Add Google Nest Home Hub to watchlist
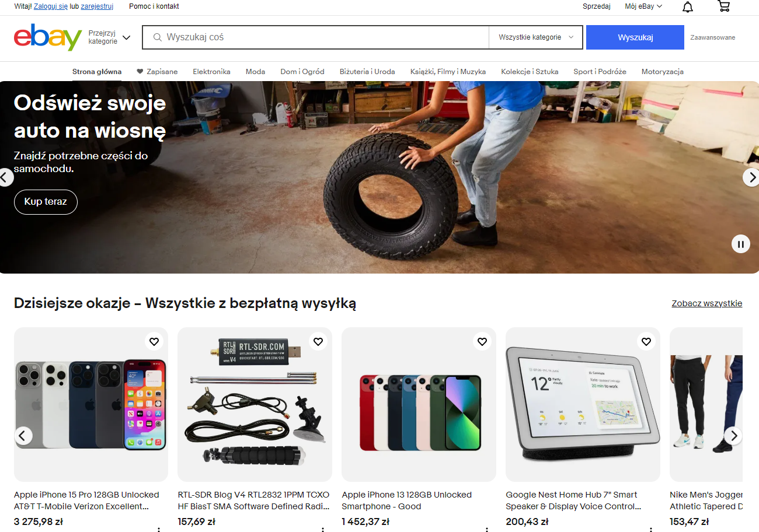This screenshot has height=532, width=759. tap(646, 342)
